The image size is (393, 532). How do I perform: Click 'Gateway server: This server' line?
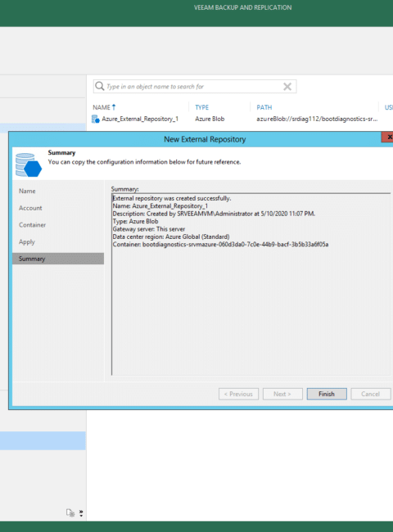149,229
